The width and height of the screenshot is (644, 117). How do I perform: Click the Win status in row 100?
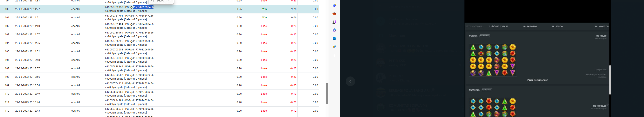click(x=265, y=9)
